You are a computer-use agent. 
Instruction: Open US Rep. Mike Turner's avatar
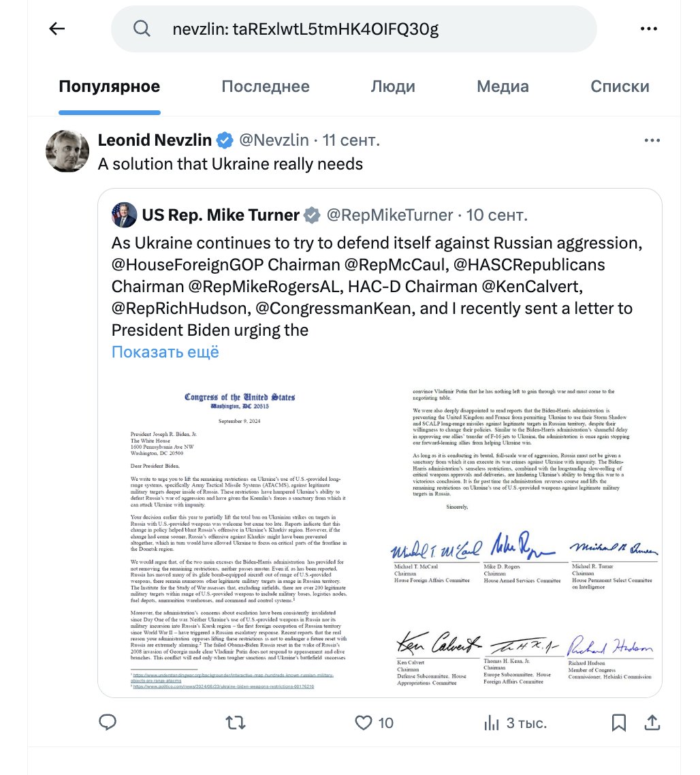(124, 215)
